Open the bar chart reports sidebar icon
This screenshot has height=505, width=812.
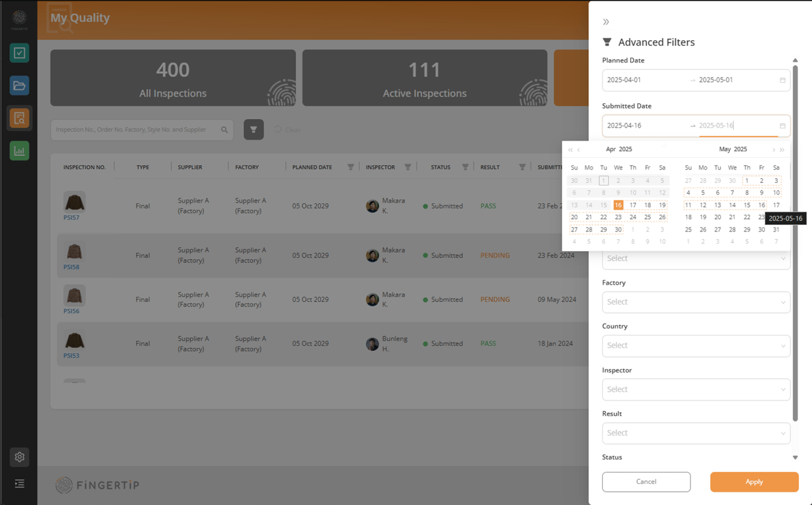tap(19, 151)
